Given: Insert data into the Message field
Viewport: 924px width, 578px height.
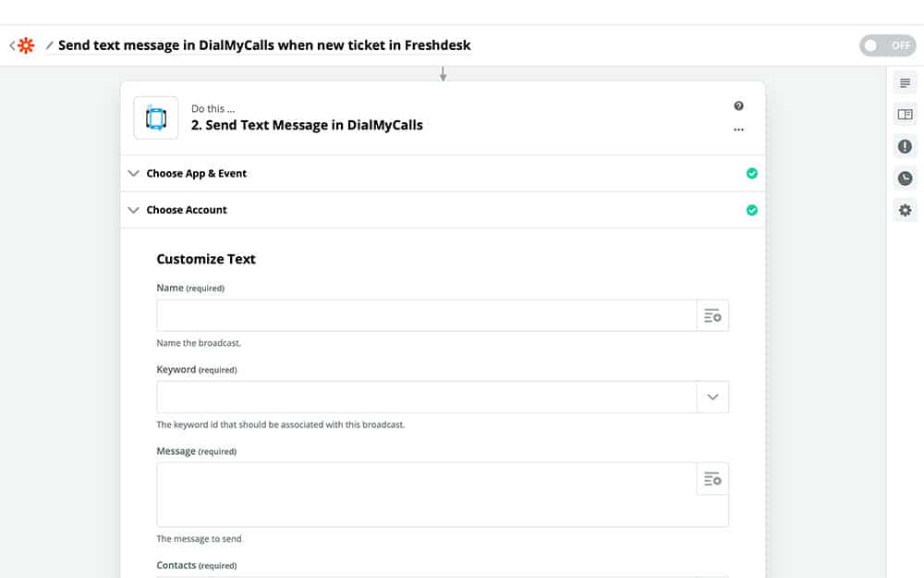Looking at the screenshot, I should 712,479.
